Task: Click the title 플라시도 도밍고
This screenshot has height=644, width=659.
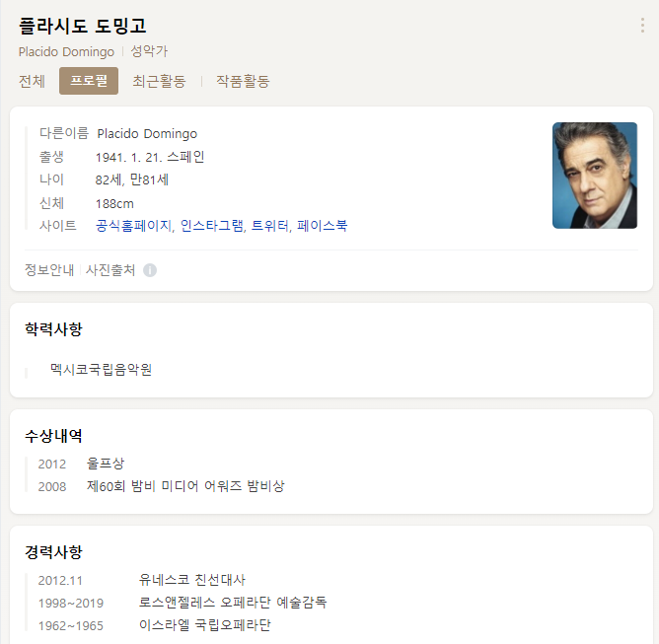Action: coord(83,26)
